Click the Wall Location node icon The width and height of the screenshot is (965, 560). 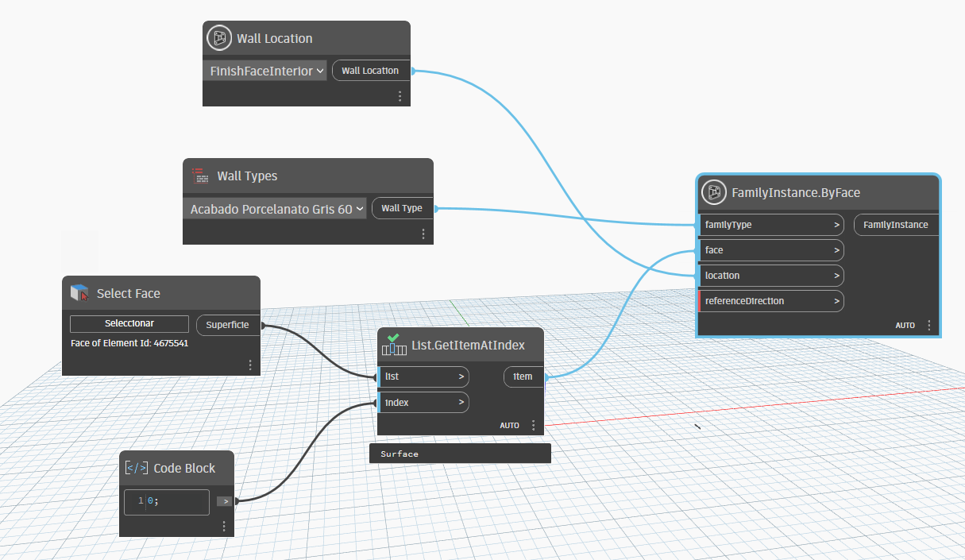pos(219,38)
